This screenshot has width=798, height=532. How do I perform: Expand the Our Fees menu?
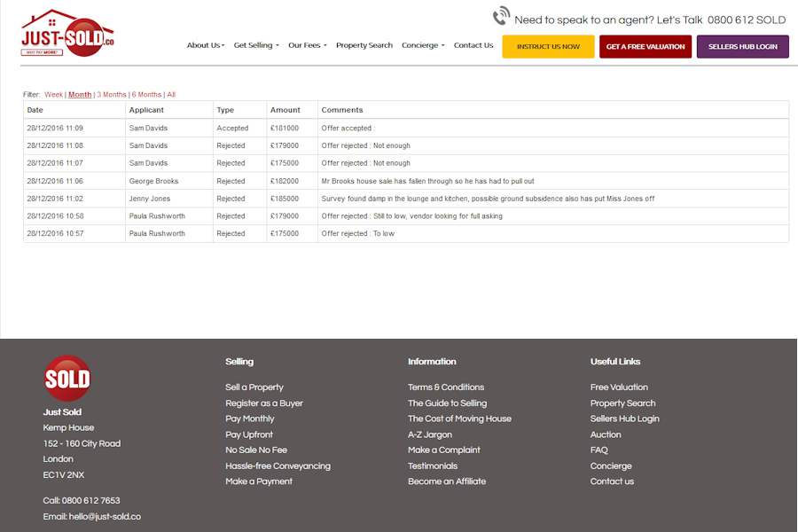pos(308,45)
